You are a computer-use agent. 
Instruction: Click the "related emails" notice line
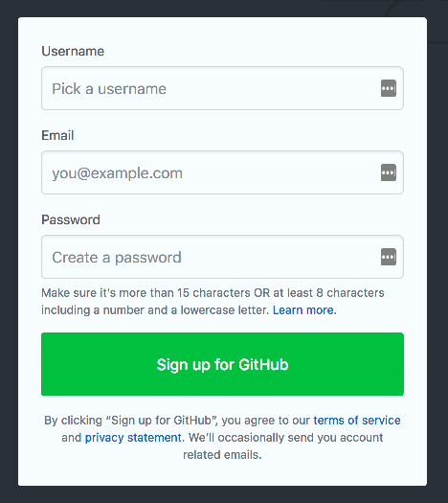(x=222, y=455)
